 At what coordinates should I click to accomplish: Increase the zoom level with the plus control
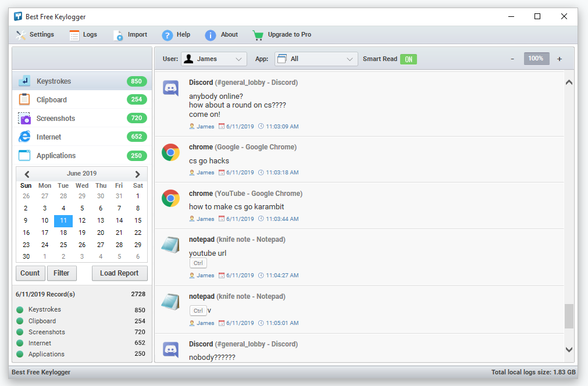[x=559, y=59]
